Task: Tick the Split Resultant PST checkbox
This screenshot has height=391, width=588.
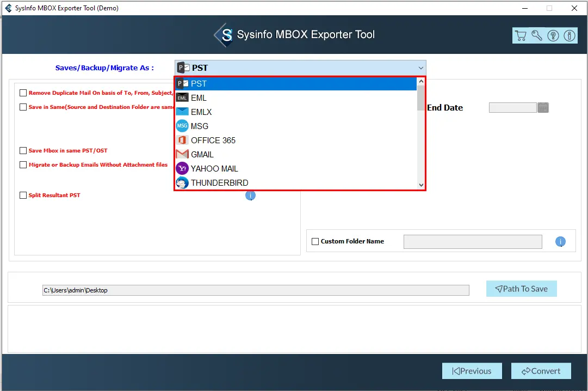Action: point(23,195)
